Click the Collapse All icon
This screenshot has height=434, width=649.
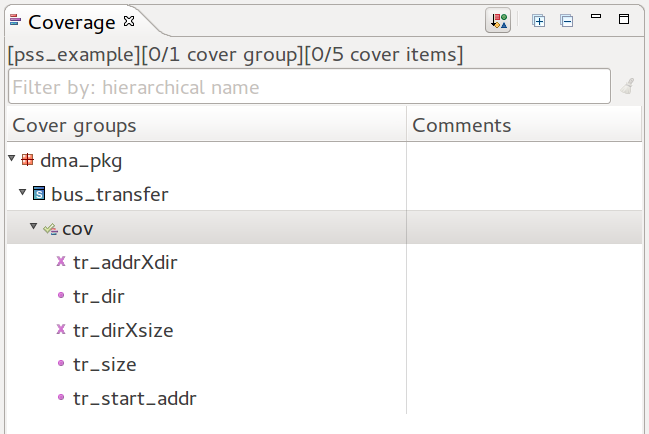coord(566,20)
